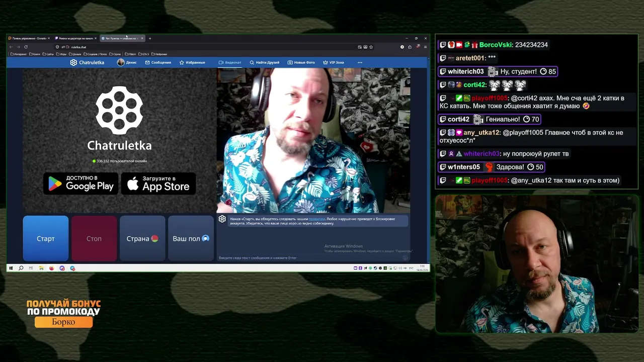This screenshot has height=362, width=644.
Task: Click the browser forward arrow
Action: (19, 47)
